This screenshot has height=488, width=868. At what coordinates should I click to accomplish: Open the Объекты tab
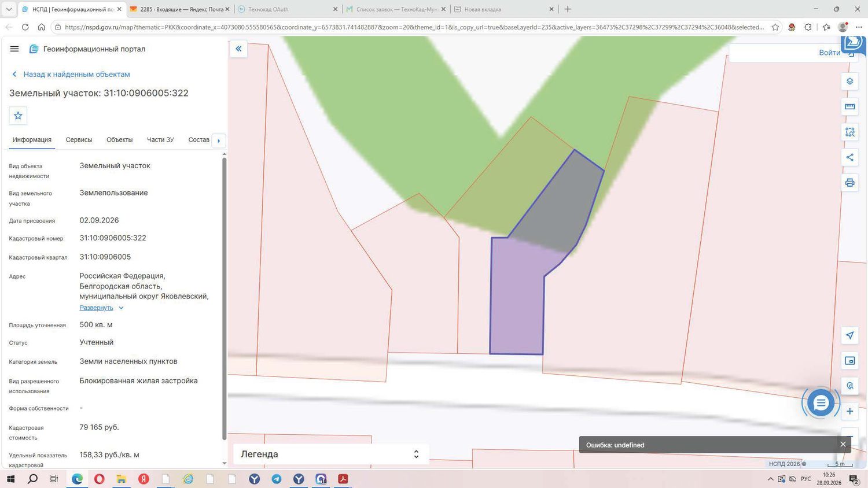point(119,140)
